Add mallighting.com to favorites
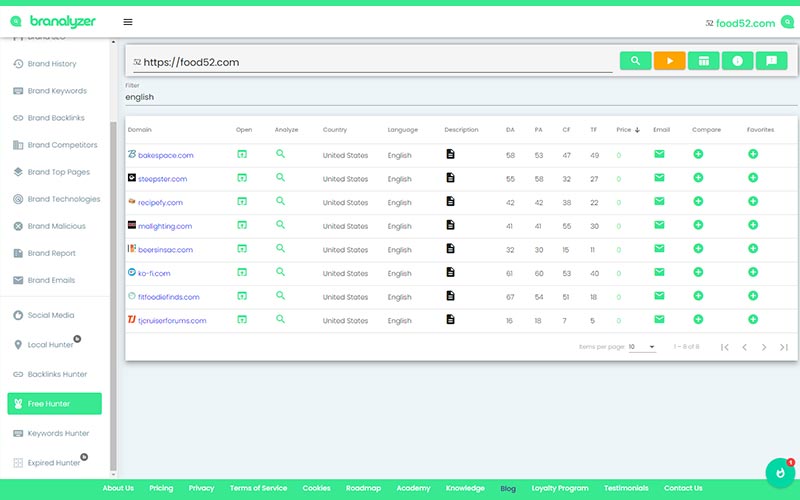800x500 pixels. coord(753,224)
